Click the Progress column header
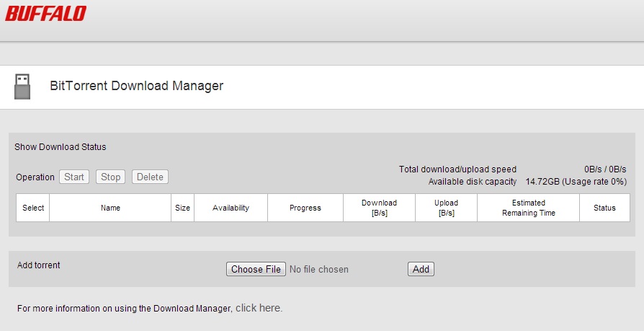Viewport: 644px width, 331px height. pos(305,208)
